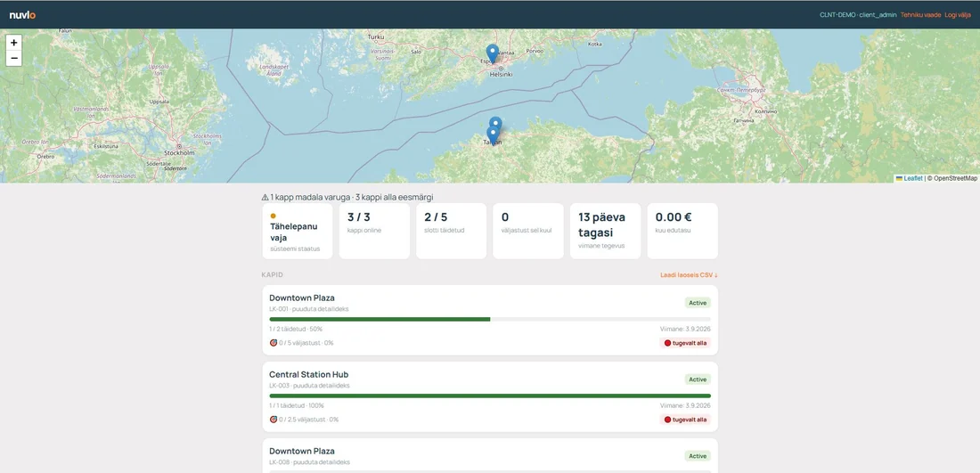The height and width of the screenshot is (473, 980).
Task: Select the map pin near Espoo
Action: 493,53
